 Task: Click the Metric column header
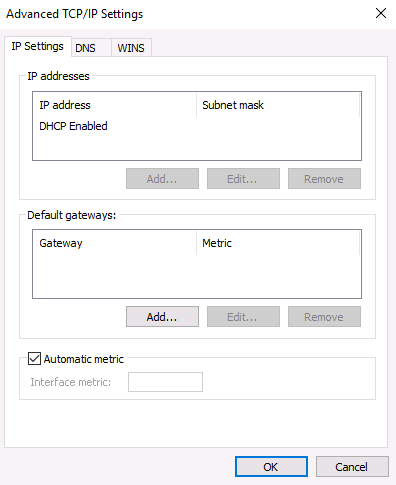[x=278, y=243]
